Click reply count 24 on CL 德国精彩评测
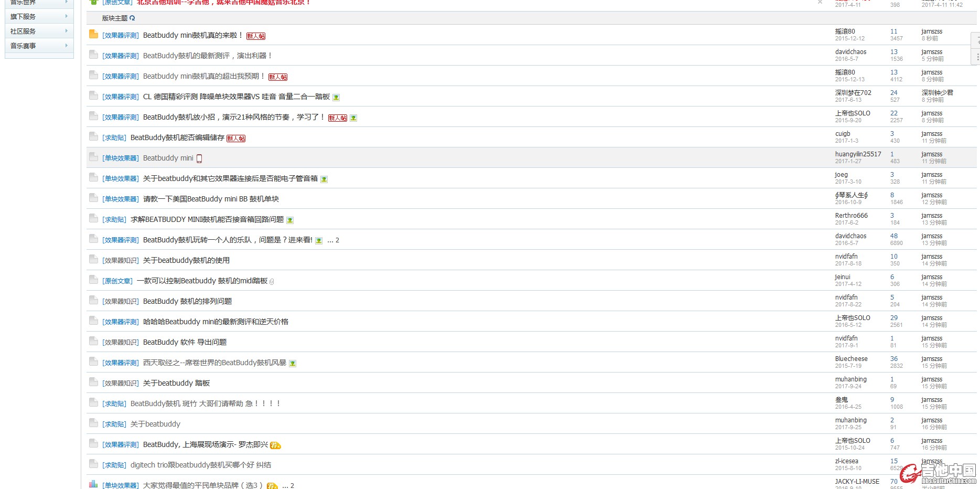Viewport: 980px width, 489px height. pos(893,93)
